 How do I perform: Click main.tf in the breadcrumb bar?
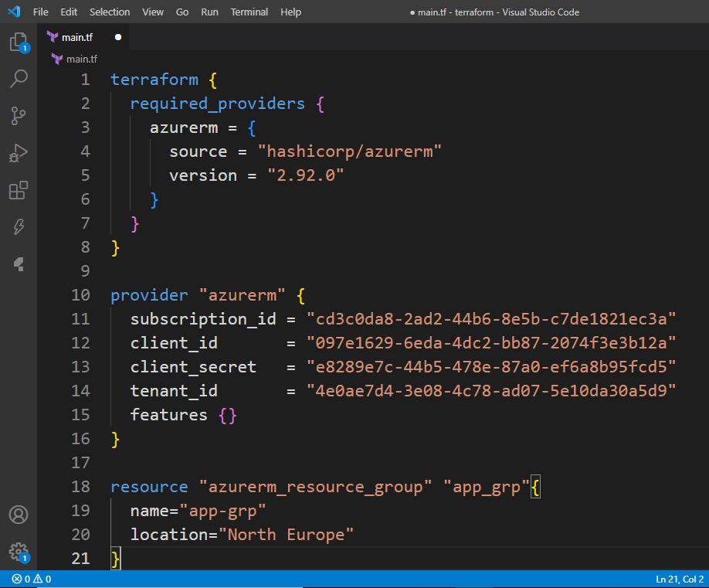[x=81, y=59]
